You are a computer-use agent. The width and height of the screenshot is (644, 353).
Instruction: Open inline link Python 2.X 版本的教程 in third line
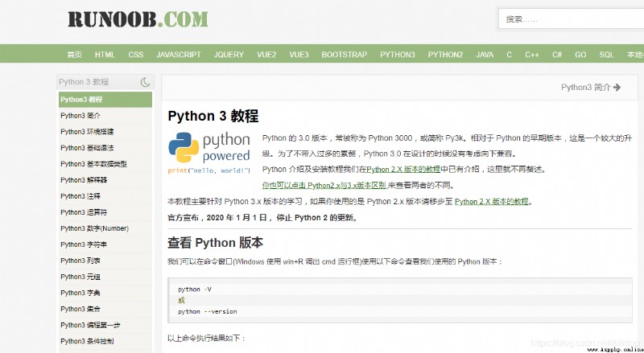(403, 169)
